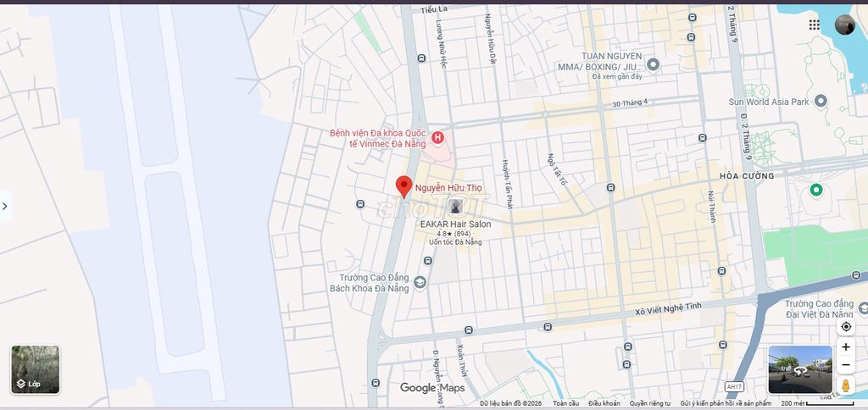Select the TUAN NGUYEN MMA gym marker

654,64
